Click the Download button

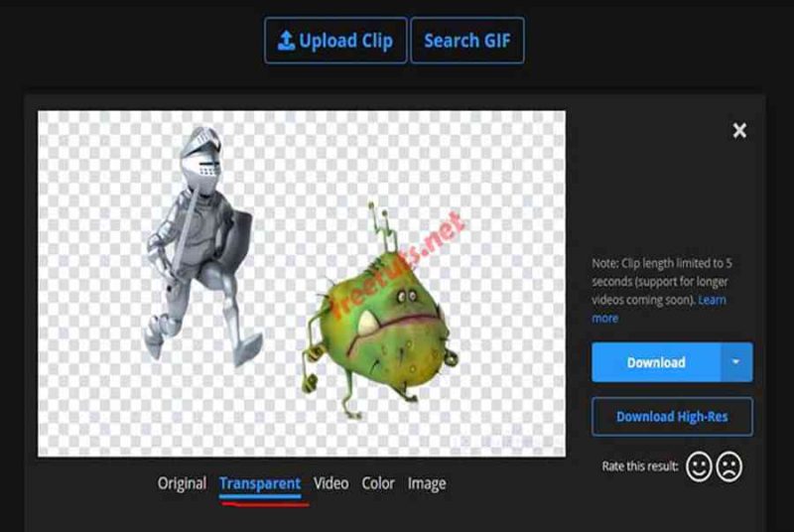(656, 362)
